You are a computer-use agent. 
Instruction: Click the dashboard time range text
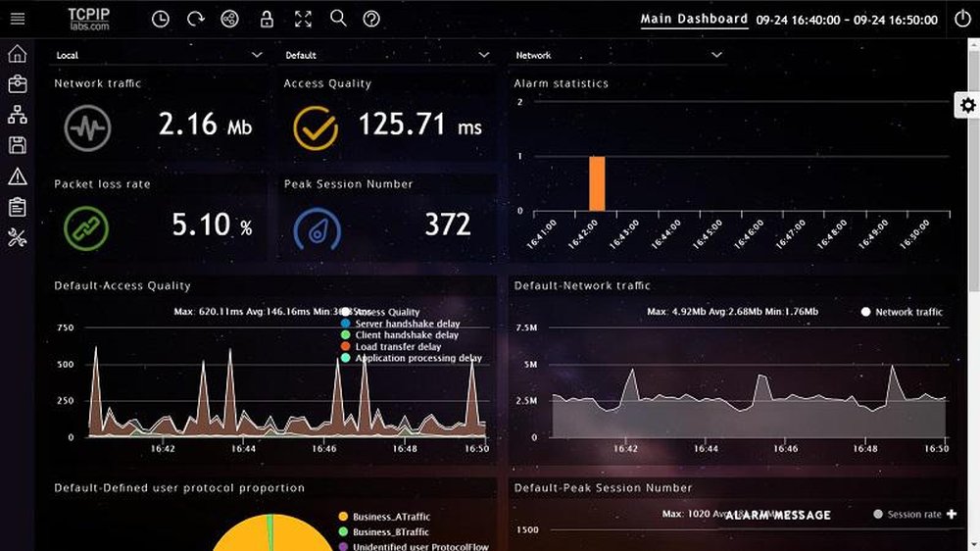tap(847, 20)
